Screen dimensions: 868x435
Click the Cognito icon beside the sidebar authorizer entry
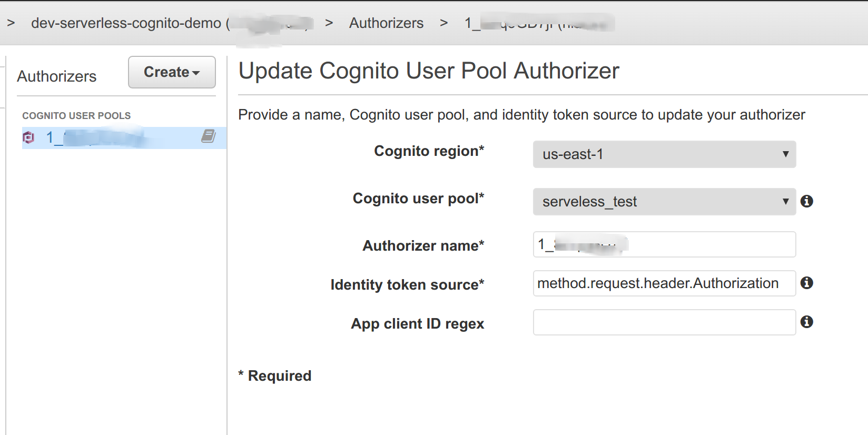point(28,137)
